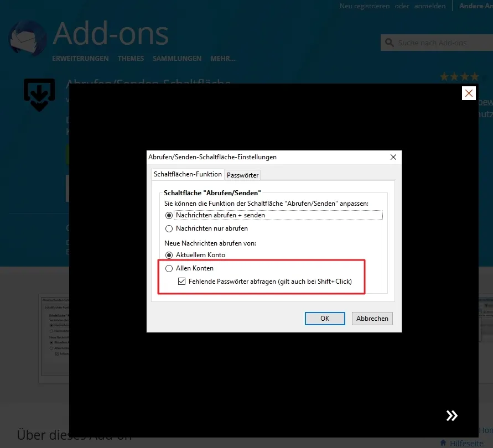The image size is (493, 448).
Task: Click the 'Schaltfläche "Abrufen/Senden"' group heading
Action: tap(212, 192)
